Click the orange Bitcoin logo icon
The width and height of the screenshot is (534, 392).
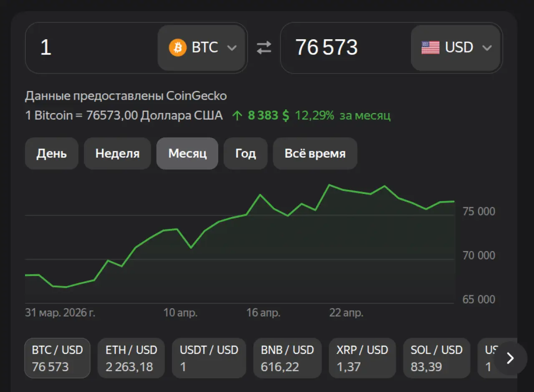178,48
